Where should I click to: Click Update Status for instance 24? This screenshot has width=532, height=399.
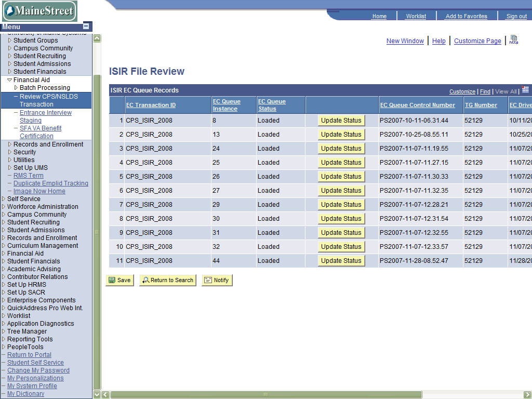point(341,149)
